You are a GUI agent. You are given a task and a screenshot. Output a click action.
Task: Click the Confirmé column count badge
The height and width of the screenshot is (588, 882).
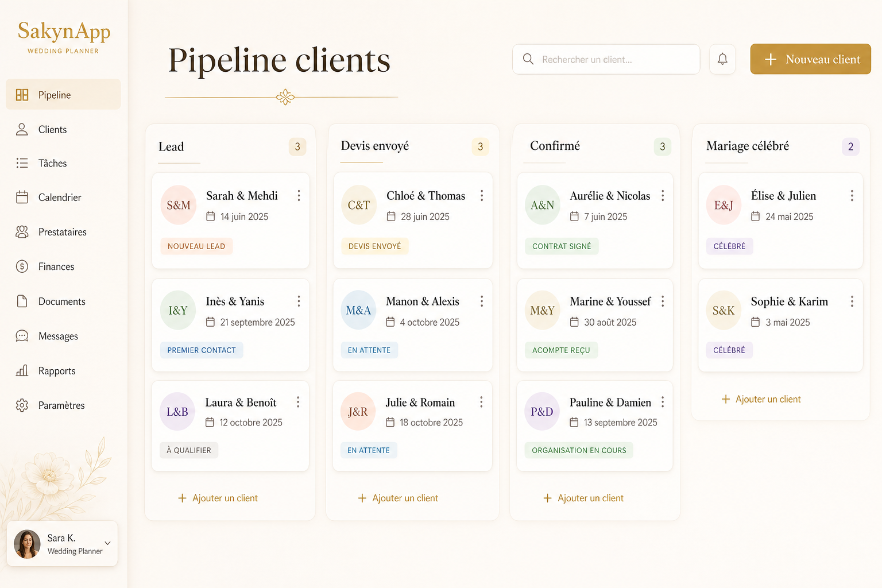coord(663,146)
